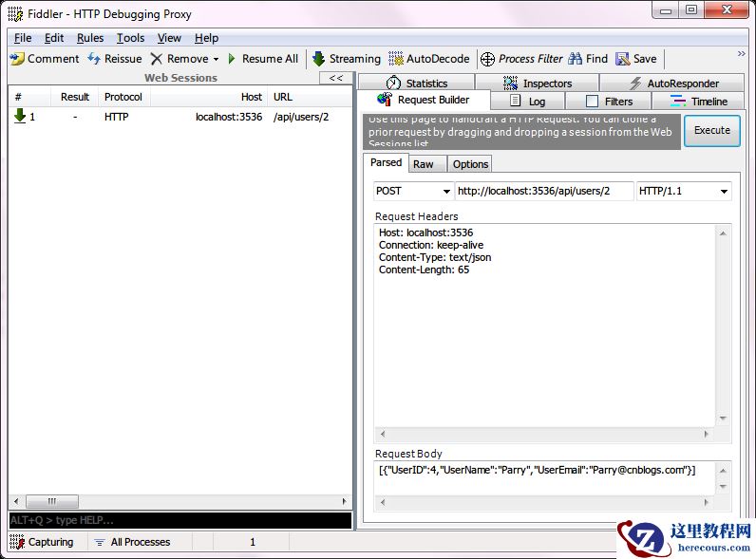Click in the request URL field
756x559 pixels.
(x=544, y=191)
